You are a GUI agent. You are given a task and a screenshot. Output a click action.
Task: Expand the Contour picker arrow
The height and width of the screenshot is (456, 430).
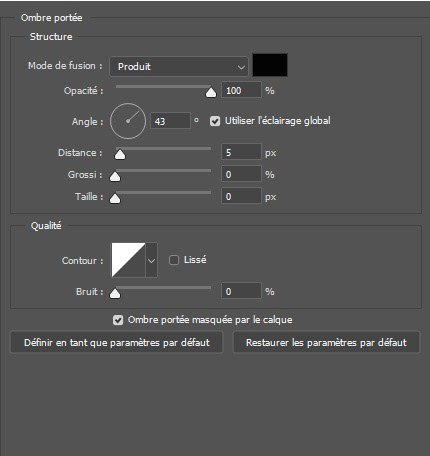(152, 260)
